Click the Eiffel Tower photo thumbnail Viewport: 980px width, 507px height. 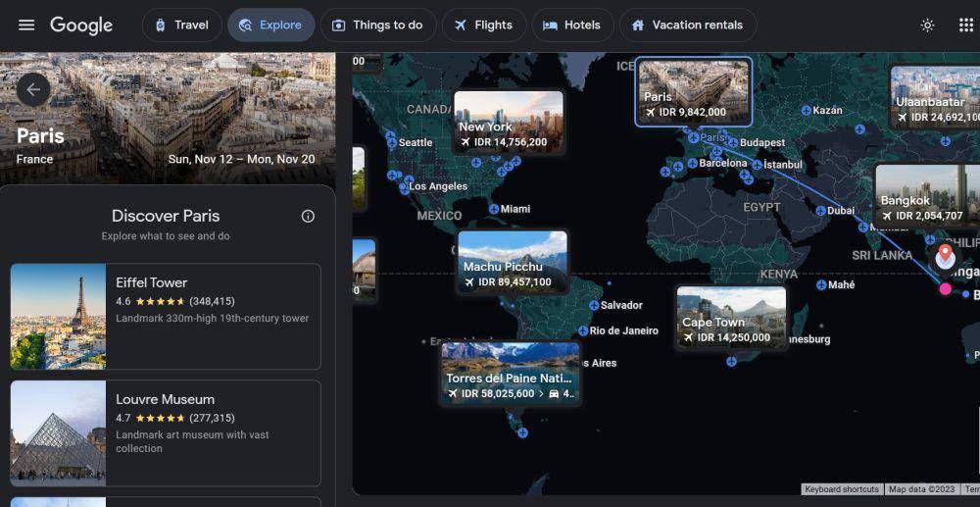[58, 317]
